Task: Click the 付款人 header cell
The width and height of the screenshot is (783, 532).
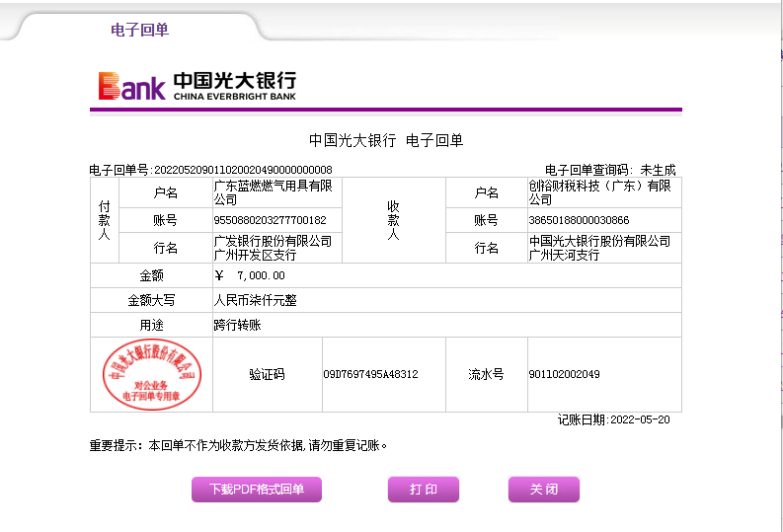Action: point(105,220)
